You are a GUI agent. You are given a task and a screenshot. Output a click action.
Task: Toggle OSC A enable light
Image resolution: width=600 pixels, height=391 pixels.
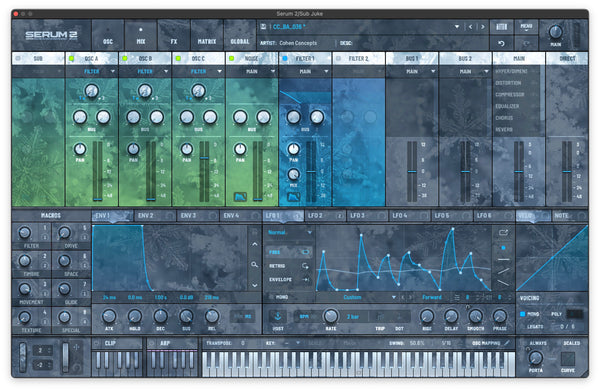71,59
